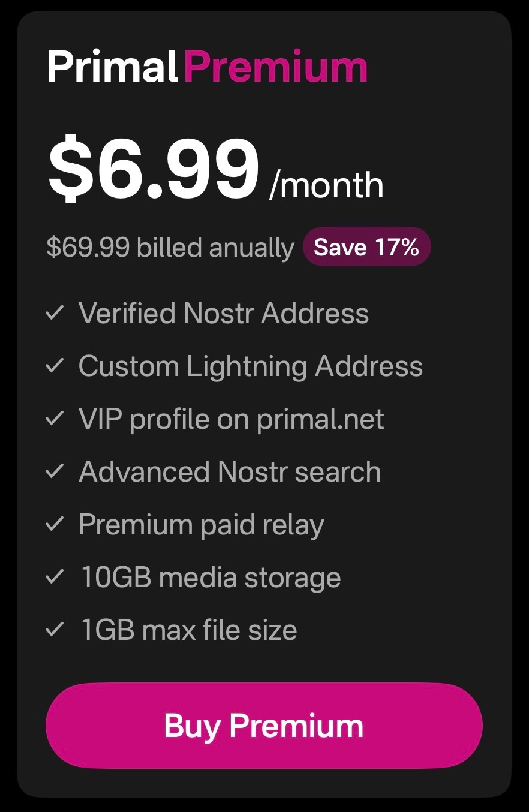
Task: Click the checkmark beside 10GB media storage
Action: click(55, 577)
